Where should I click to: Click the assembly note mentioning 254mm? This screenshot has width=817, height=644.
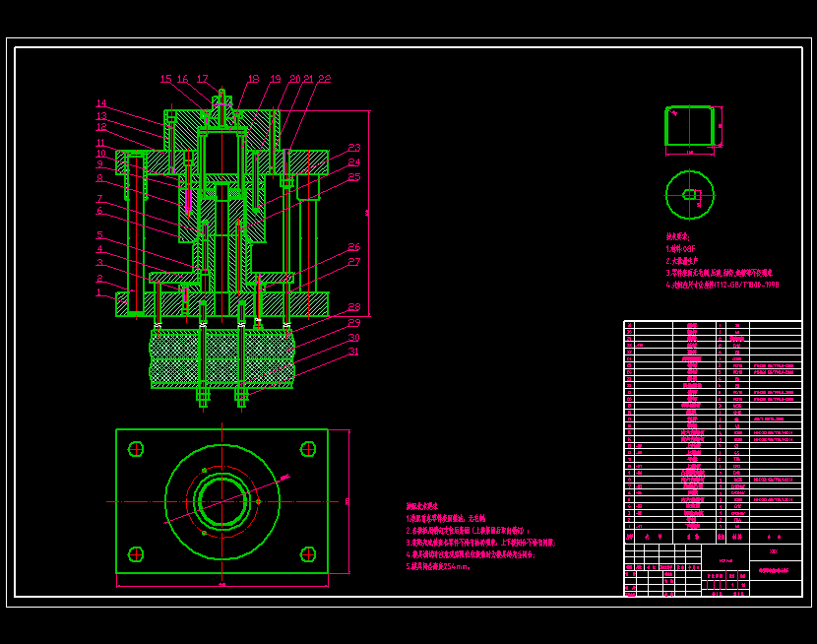(x=439, y=566)
